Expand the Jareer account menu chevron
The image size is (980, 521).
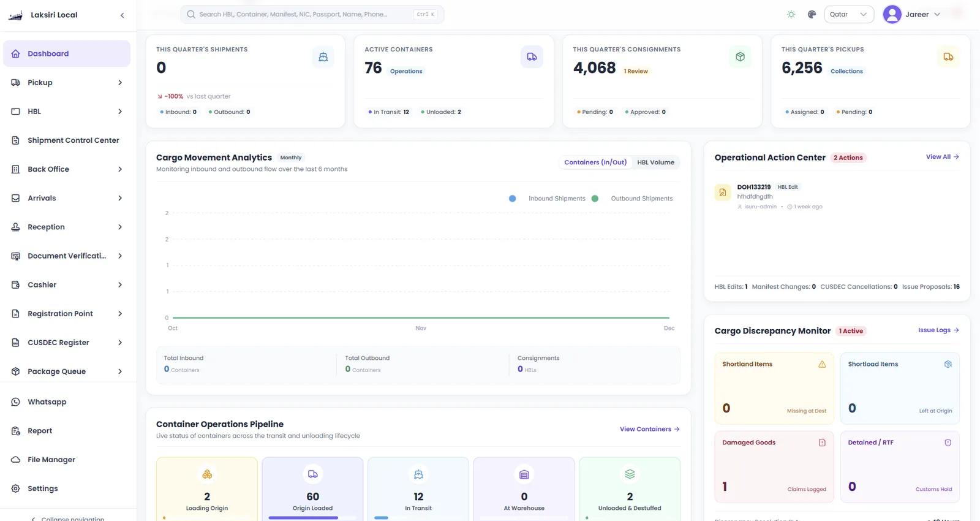(x=937, y=15)
